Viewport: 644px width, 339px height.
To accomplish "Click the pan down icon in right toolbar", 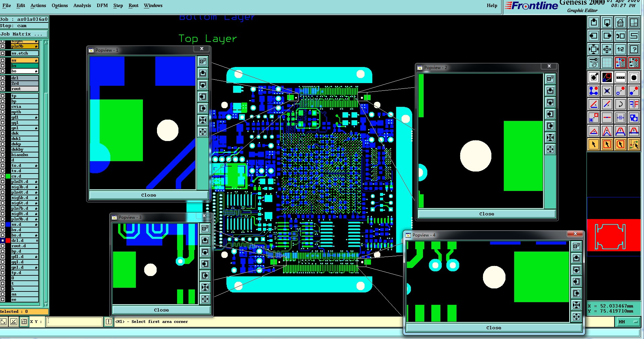I will (607, 22).
